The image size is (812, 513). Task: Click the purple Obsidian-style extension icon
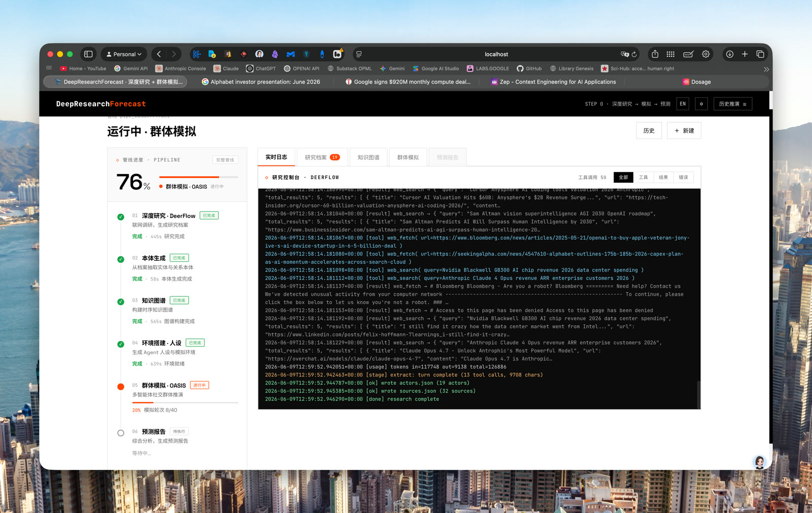pyautogui.click(x=275, y=54)
